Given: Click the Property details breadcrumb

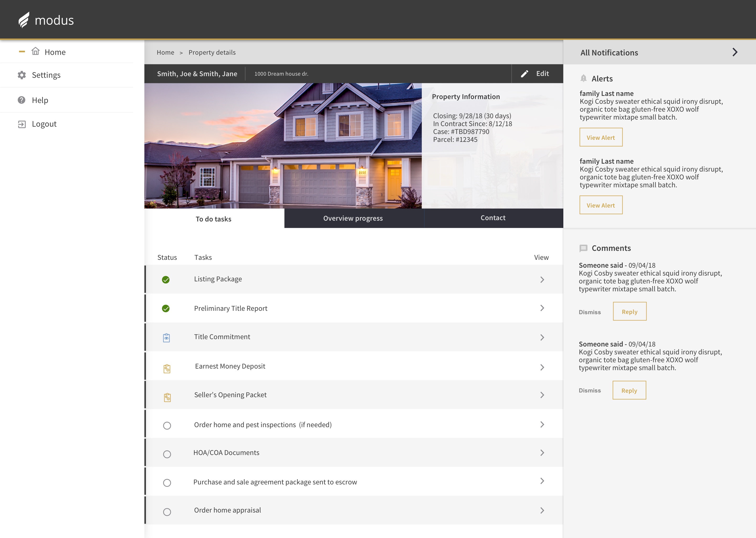Looking at the screenshot, I should [x=212, y=52].
